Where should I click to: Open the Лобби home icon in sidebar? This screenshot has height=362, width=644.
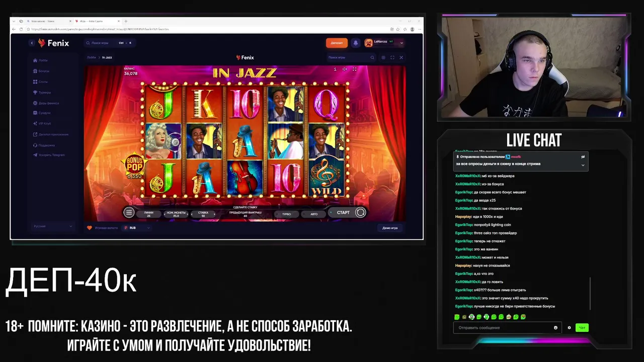[35, 60]
